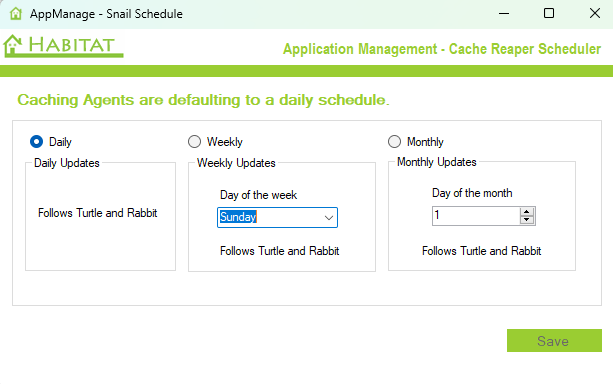613x384 pixels.
Task: Save the cache reaper schedule
Action: (554, 341)
